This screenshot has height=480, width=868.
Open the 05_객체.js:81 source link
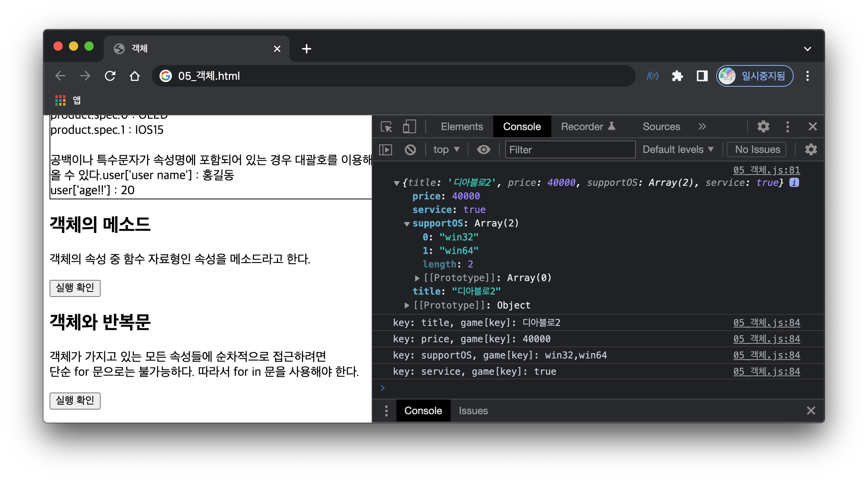(x=766, y=170)
